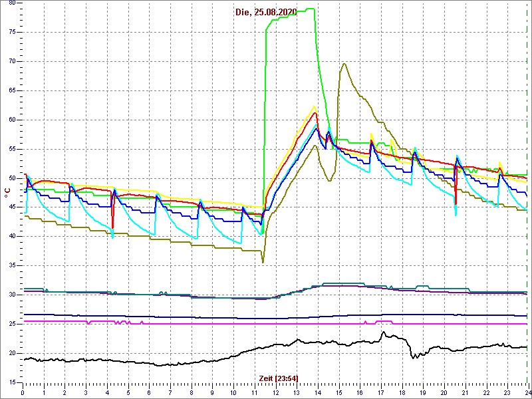Image resolution: width=532 pixels, height=399 pixels.
Task: Click the hour label '10' on the time axis
Action: click(x=233, y=391)
